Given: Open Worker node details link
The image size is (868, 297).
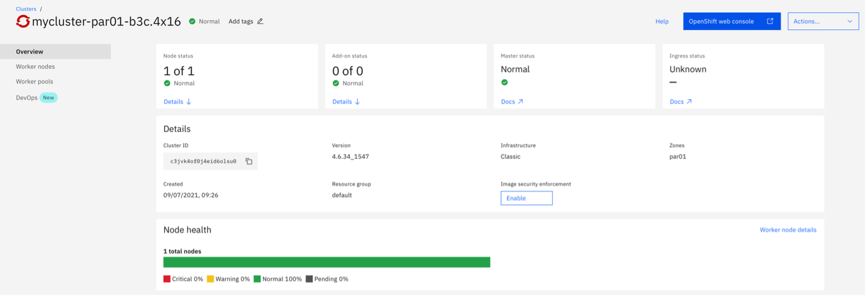Looking at the screenshot, I should pos(788,230).
